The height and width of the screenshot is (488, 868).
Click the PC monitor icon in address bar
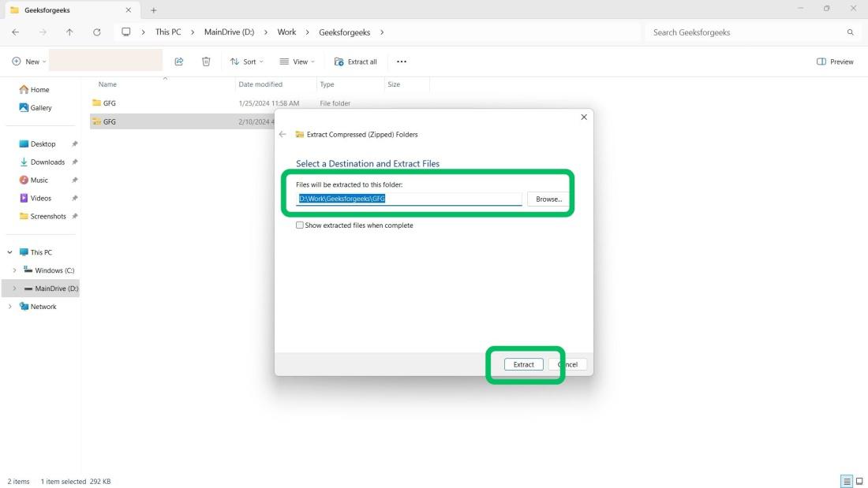(126, 32)
